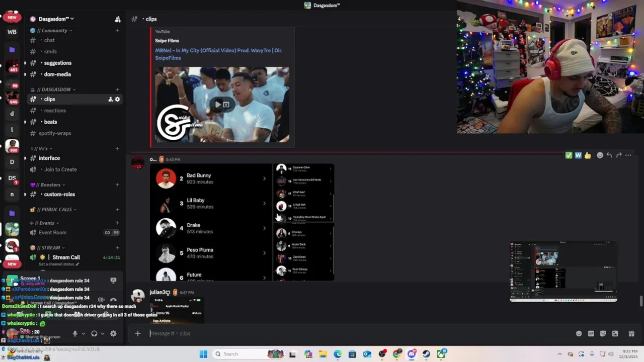Toggle headphones deafen
Viewport: 644px width, 362px height.
94,333
